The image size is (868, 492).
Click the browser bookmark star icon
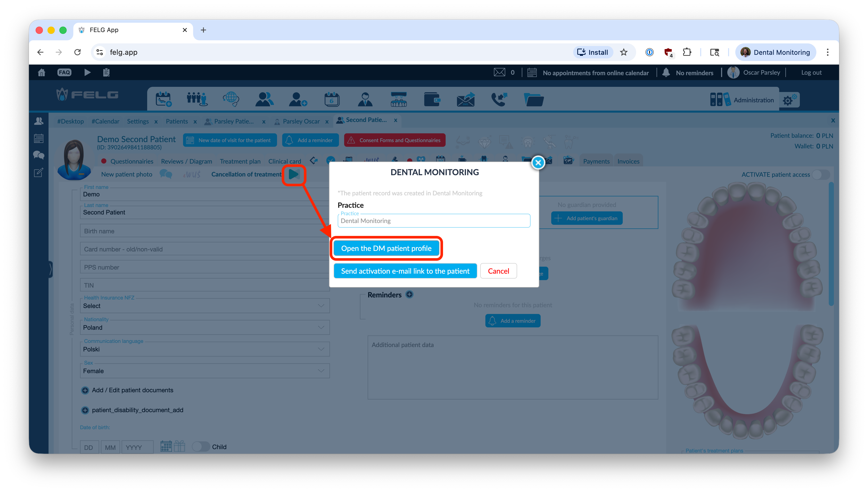pyautogui.click(x=624, y=52)
